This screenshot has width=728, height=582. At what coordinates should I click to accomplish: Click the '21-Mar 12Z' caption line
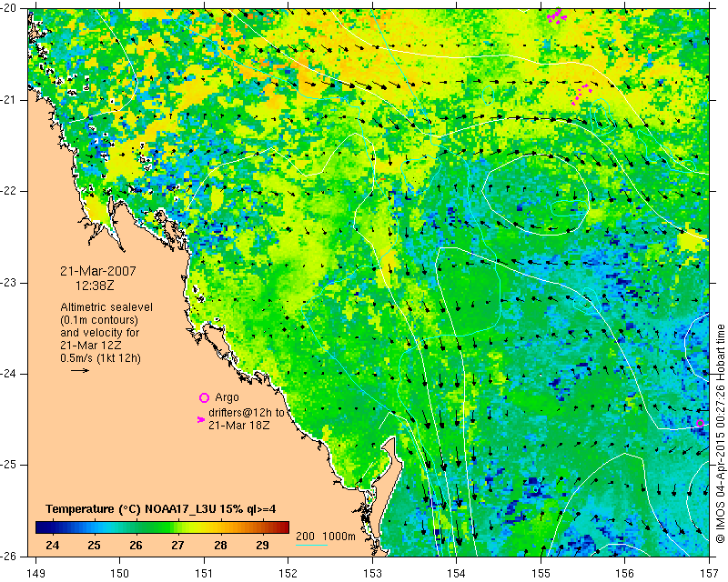[91, 346]
